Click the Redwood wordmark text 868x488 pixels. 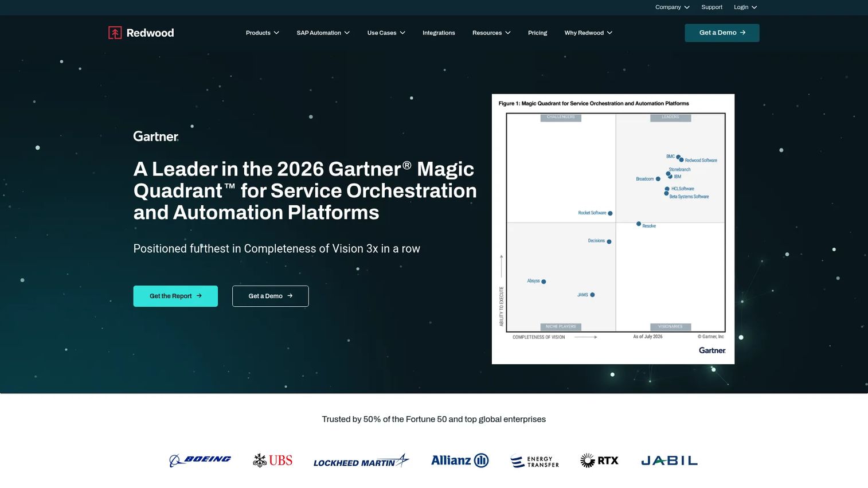point(150,33)
